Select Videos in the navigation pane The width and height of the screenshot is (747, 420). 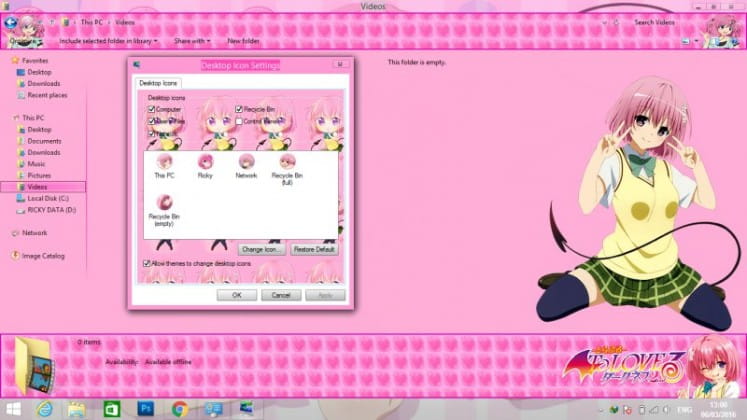tap(43, 187)
